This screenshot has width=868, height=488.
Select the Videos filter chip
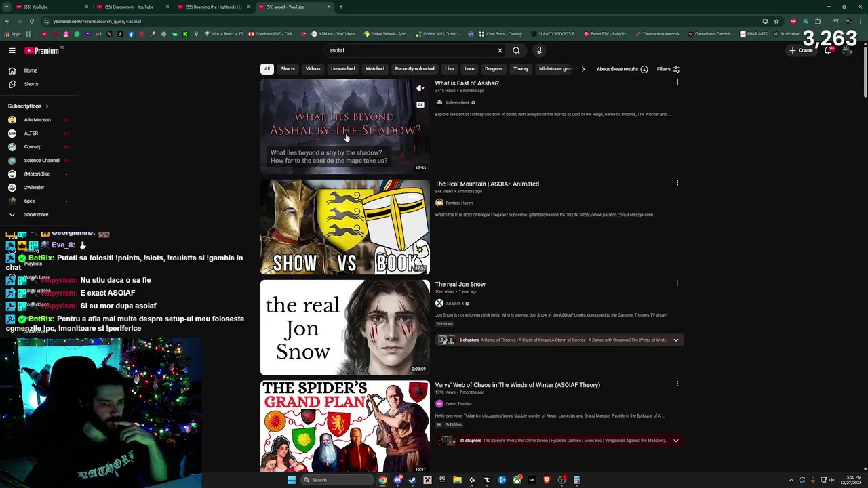[313, 69]
